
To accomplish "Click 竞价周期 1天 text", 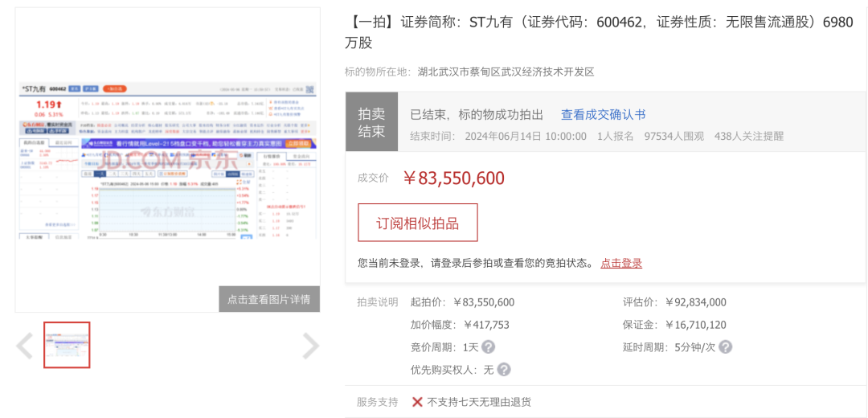I will (x=444, y=348).
